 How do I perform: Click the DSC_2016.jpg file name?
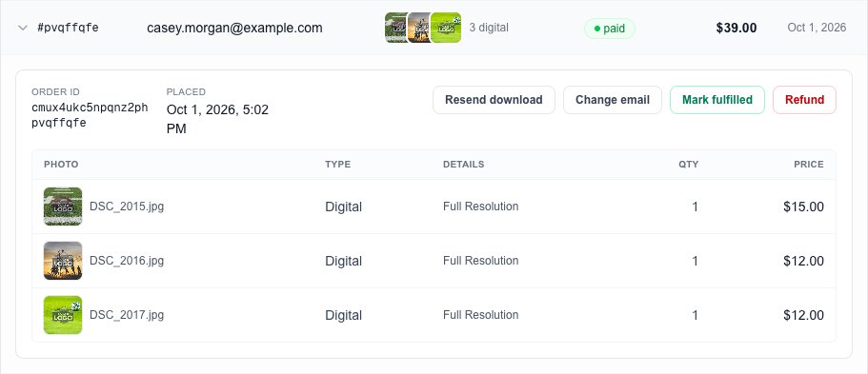coord(127,261)
